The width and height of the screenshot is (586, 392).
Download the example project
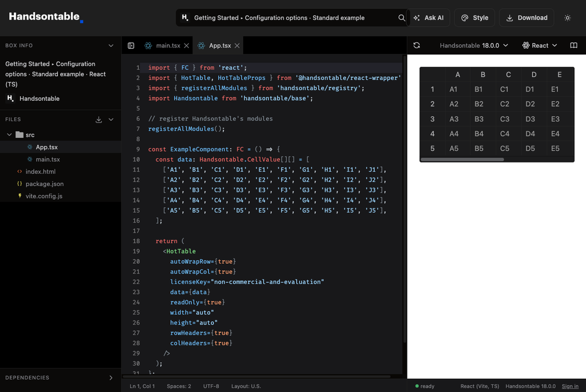[526, 18]
